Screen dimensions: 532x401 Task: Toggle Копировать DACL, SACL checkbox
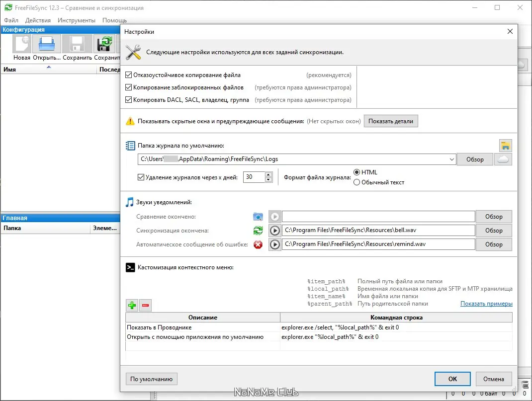click(x=129, y=100)
